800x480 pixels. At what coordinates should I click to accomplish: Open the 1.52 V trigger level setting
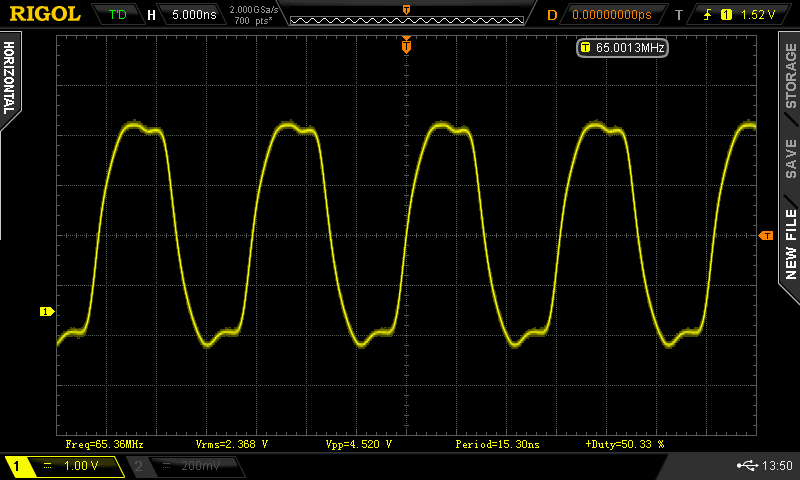click(x=759, y=15)
